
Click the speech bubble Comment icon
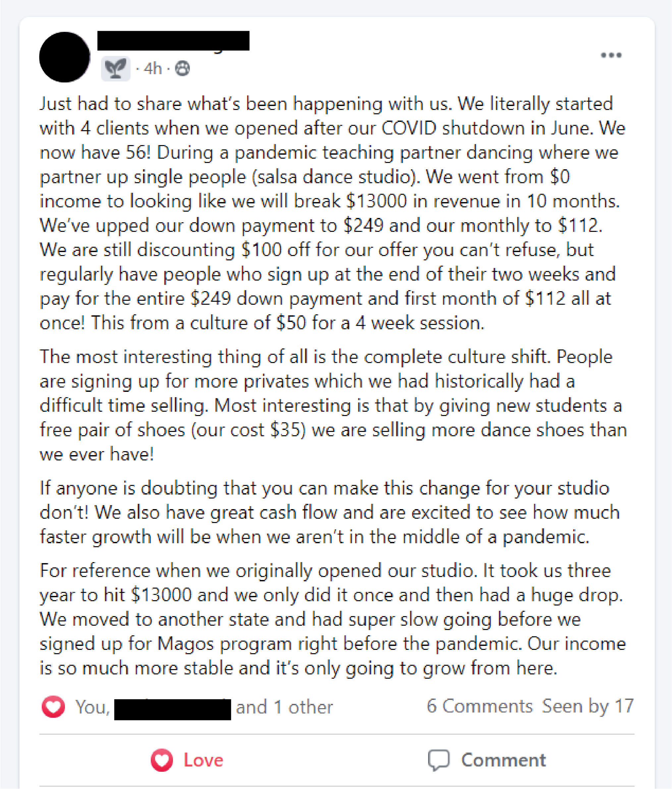(x=439, y=760)
